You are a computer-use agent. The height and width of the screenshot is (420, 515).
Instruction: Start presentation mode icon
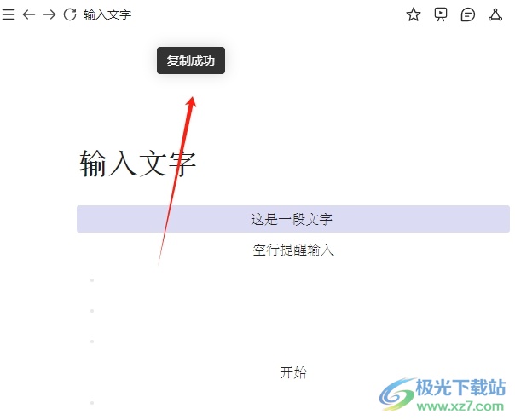[441, 14]
